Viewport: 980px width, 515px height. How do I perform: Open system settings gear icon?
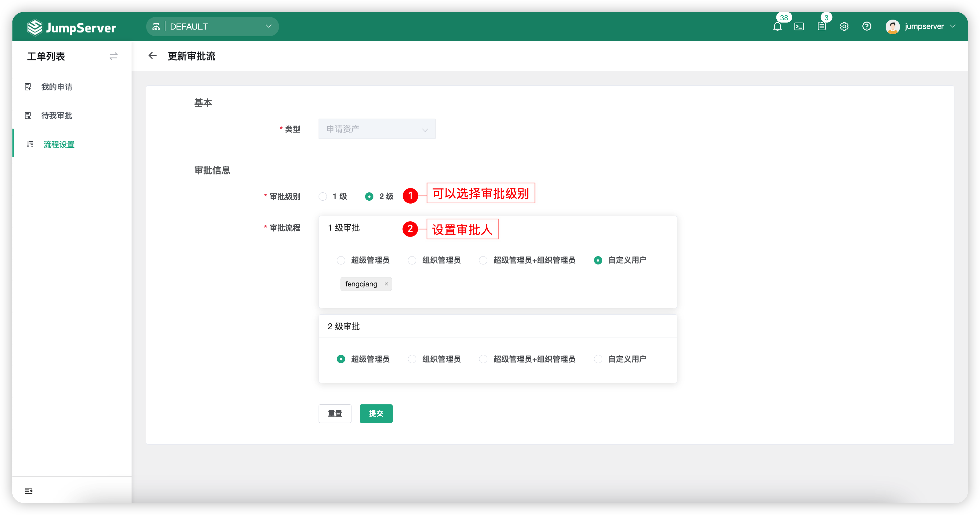pyautogui.click(x=844, y=26)
